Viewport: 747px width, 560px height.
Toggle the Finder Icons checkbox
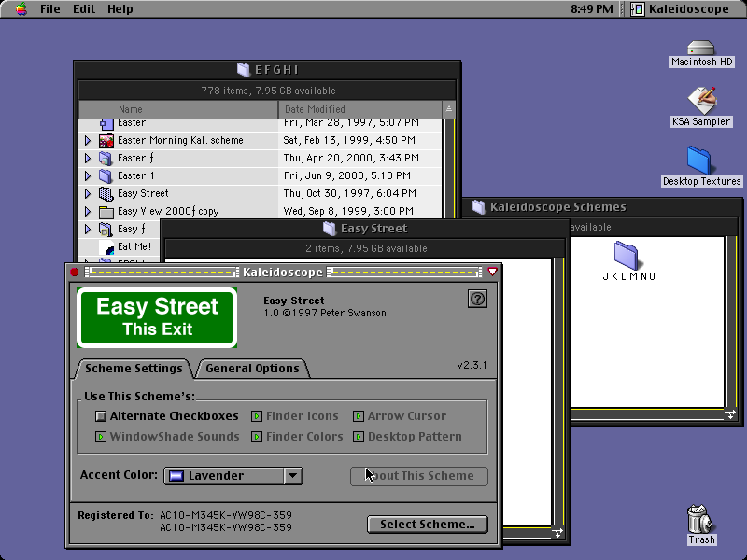click(x=257, y=416)
